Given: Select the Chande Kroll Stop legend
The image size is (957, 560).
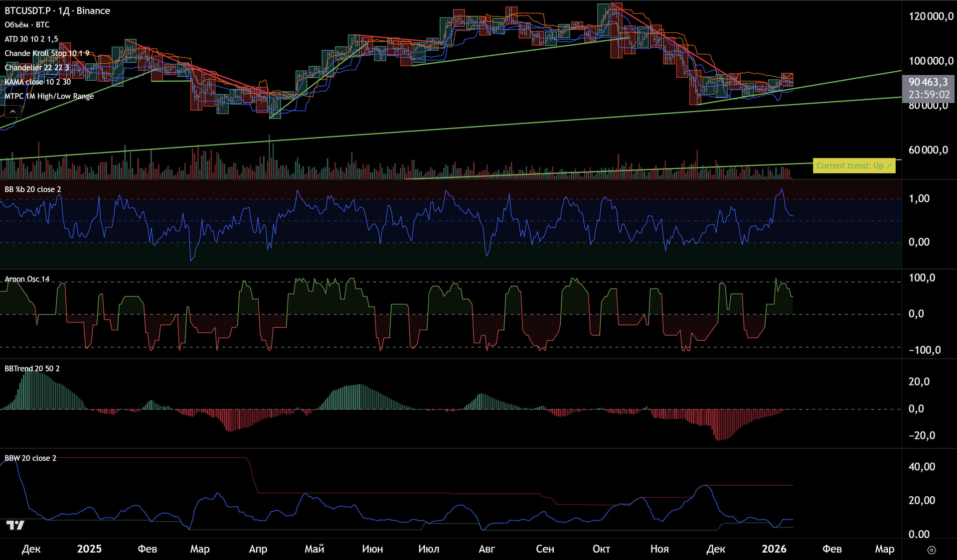Looking at the screenshot, I should tap(47, 53).
